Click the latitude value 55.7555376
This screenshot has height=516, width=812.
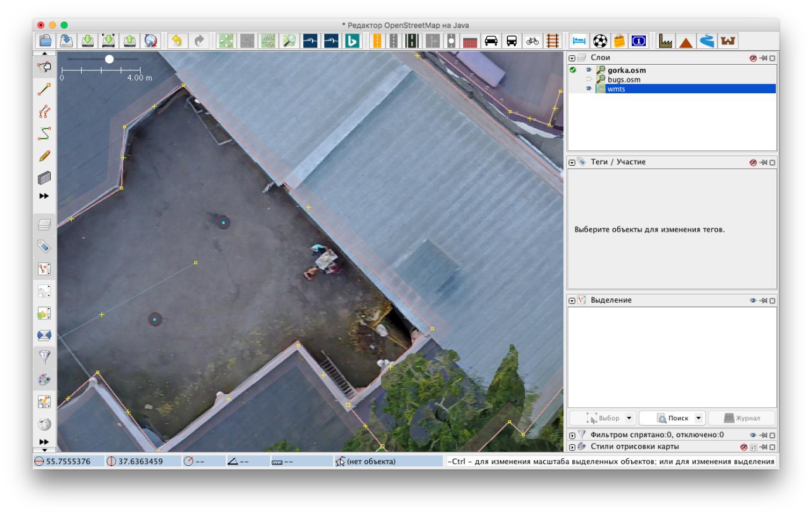(x=69, y=461)
